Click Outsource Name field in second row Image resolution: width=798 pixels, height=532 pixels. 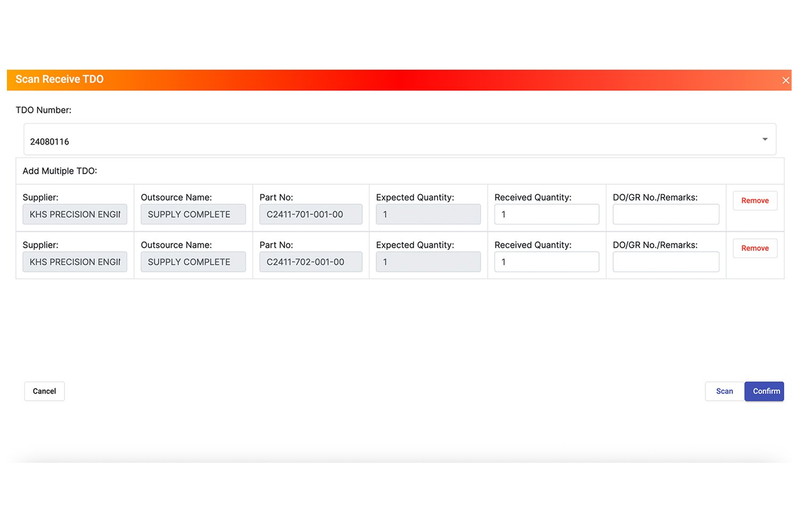click(193, 262)
